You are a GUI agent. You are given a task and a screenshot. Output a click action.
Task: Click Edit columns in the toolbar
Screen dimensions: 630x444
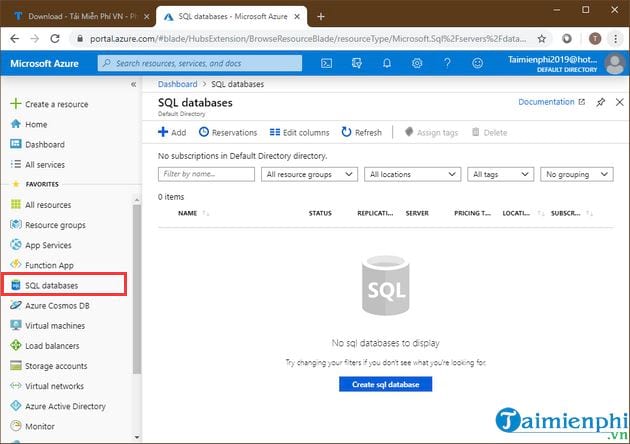click(x=299, y=132)
